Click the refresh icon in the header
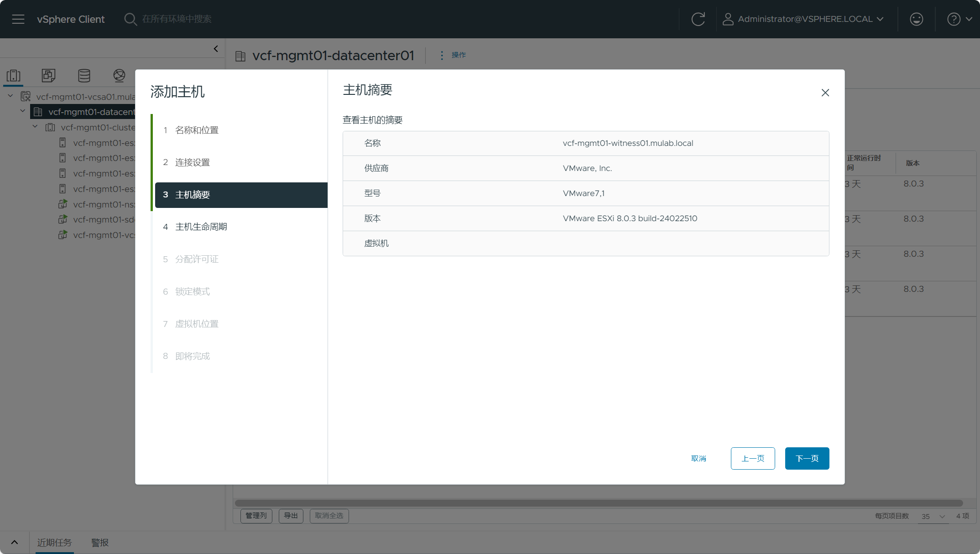This screenshot has width=980, height=554. point(698,19)
